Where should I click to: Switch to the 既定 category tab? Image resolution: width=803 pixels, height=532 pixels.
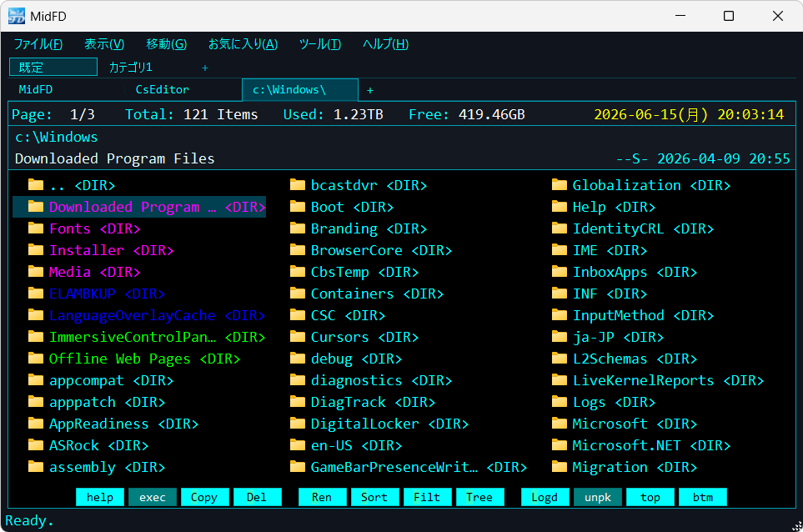[x=53, y=67]
